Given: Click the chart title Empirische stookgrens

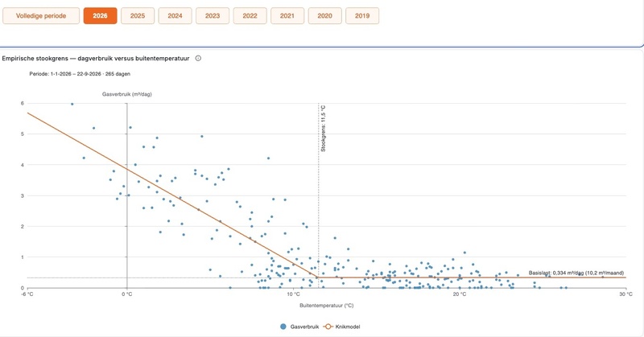Looking at the screenshot, I should 96,58.
